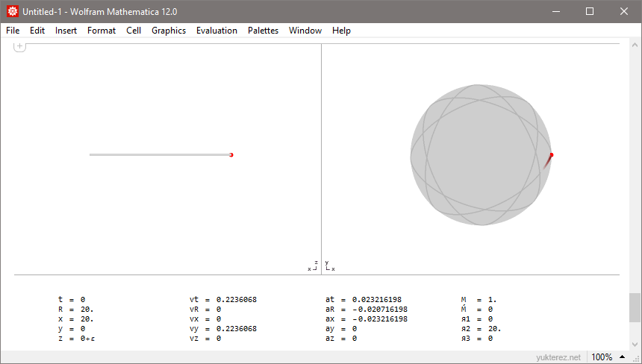Click the Mathematica logo in title bar
The height and width of the screenshot is (364, 642).
(x=12, y=11)
